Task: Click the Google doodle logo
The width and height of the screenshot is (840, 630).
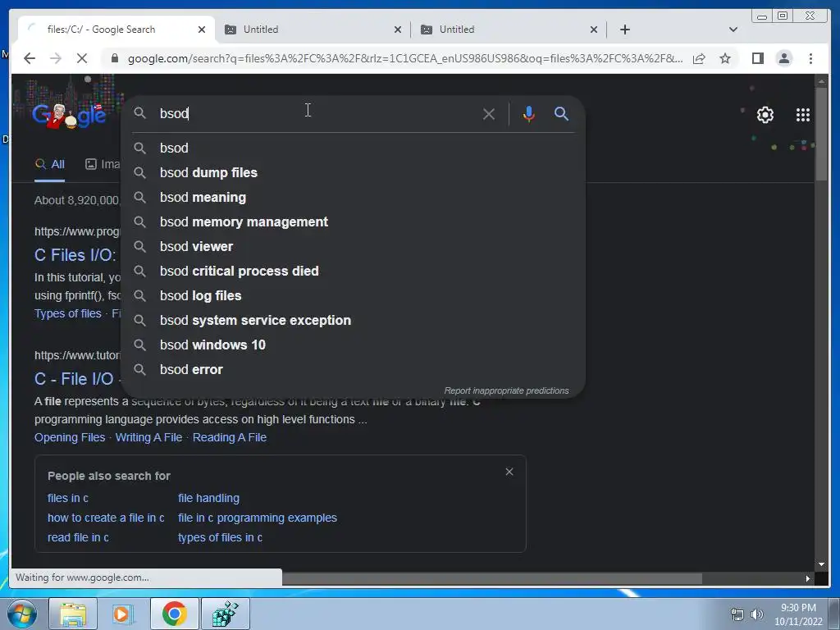Action: point(69,115)
